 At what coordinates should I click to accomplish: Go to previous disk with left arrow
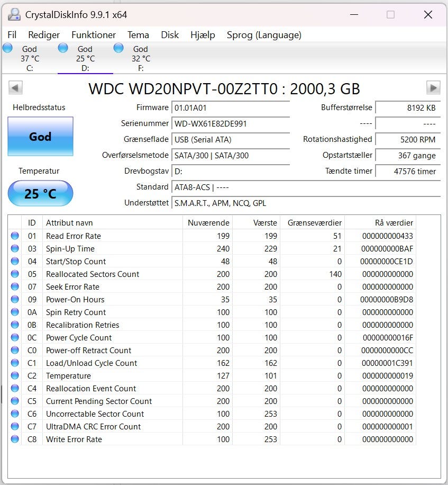pyautogui.click(x=15, y=88)
